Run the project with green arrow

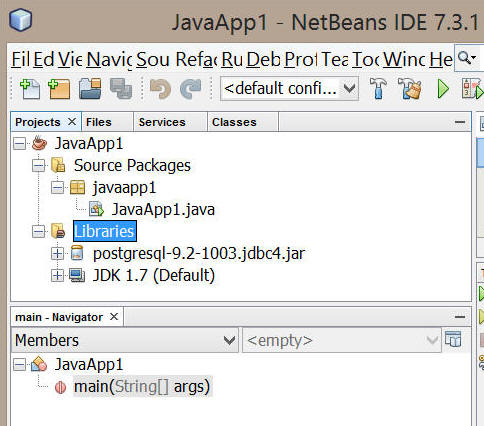pos(443,89)
